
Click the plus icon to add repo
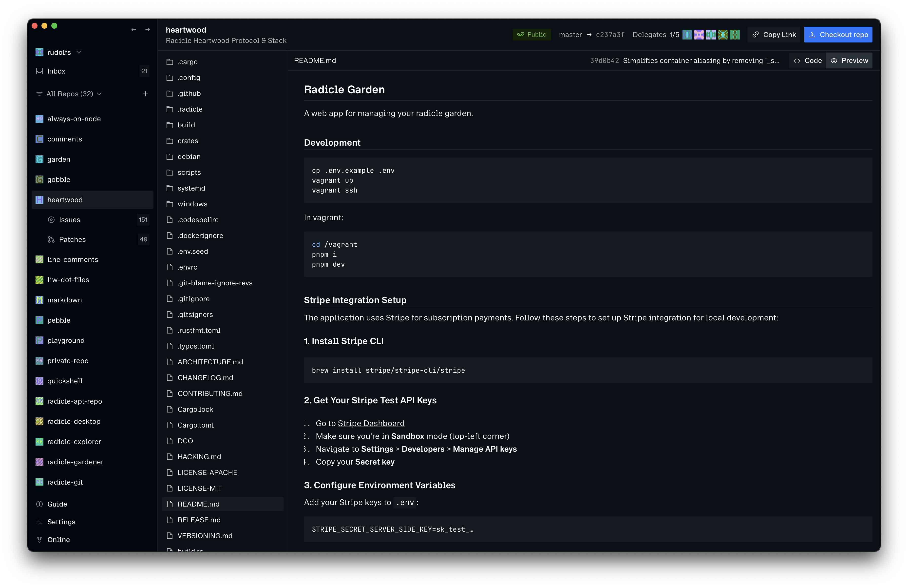tap(145, 94)
